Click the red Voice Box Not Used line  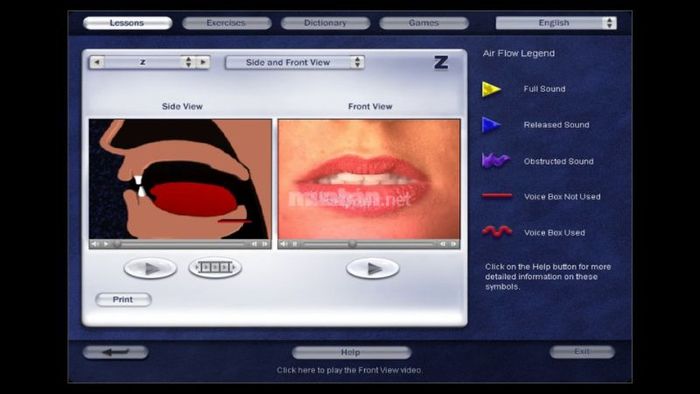coord(497,195)
